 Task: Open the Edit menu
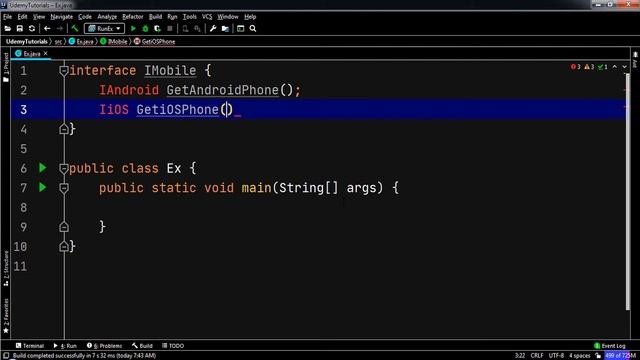point(22,17)
